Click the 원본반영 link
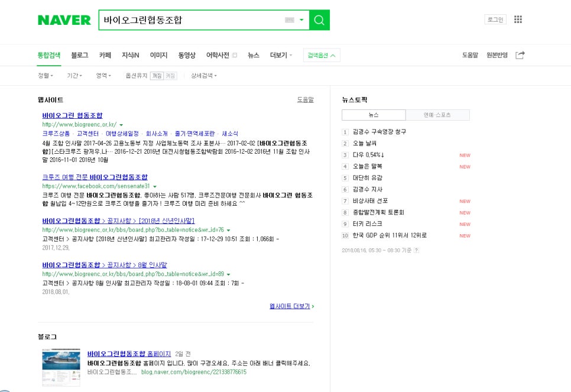 click(497, 55)
